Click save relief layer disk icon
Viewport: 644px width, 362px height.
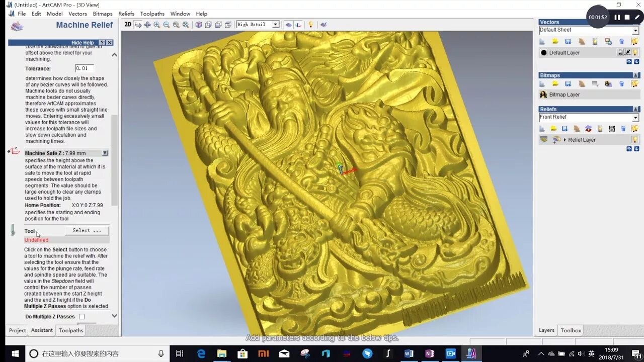click(x=565, y=129)
